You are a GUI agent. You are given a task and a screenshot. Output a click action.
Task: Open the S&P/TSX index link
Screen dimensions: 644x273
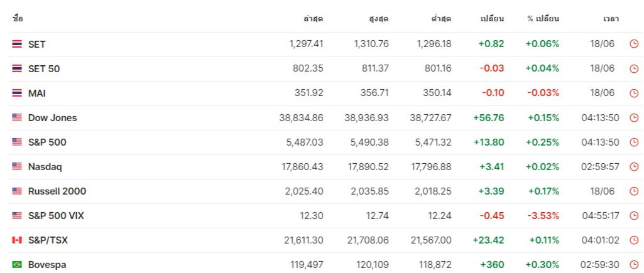click(48, 240)
